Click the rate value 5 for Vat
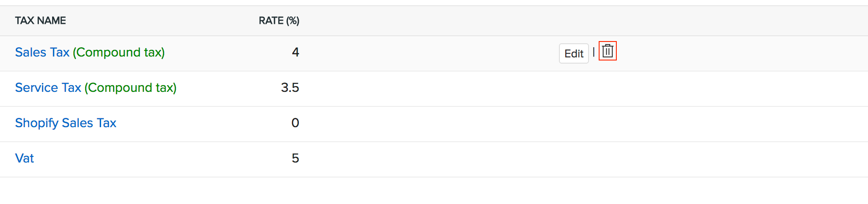 [295, 159]
